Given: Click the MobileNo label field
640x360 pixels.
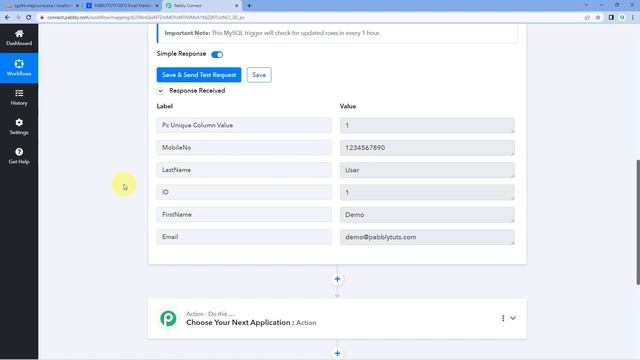Looking at the screenshot, I should point(244,147).
